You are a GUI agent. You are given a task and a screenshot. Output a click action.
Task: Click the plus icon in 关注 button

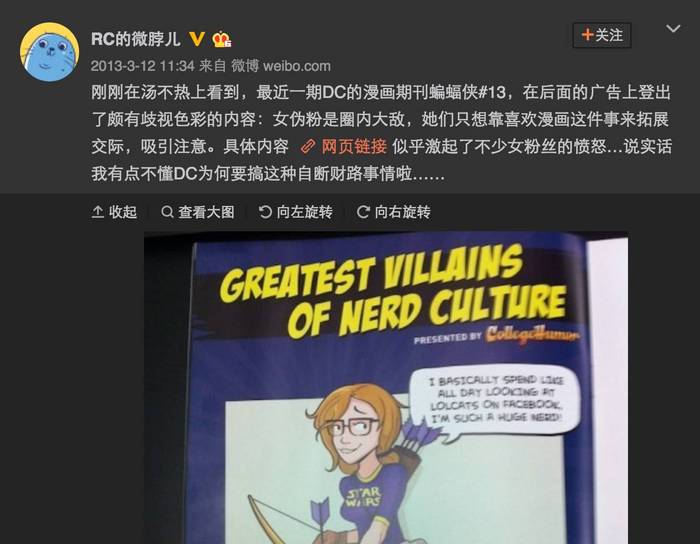click(588, 35)
